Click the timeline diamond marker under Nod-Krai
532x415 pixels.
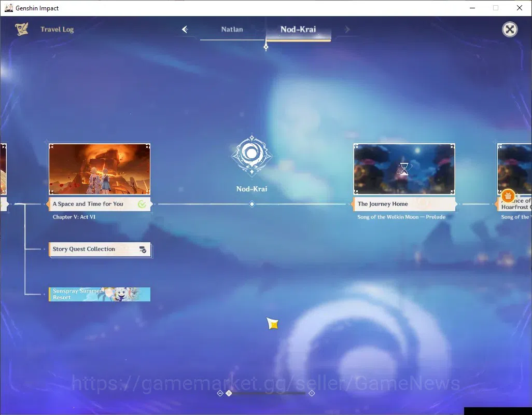pos(252,204)
